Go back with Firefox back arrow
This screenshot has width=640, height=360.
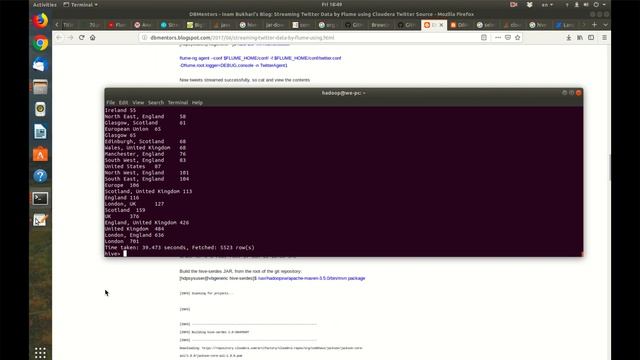[x=59, y=38]
